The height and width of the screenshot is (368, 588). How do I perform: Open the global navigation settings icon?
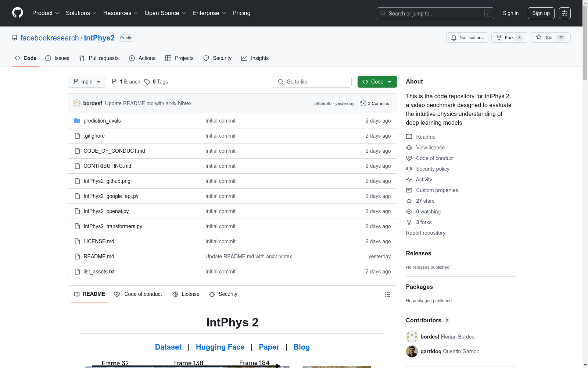pos(565,13)
